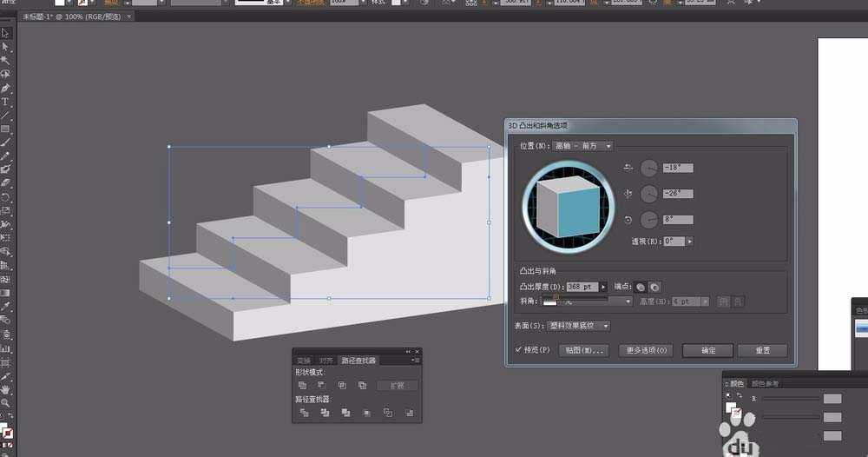
Task: Select the Pen tool
Action: (x=5, y=88)
